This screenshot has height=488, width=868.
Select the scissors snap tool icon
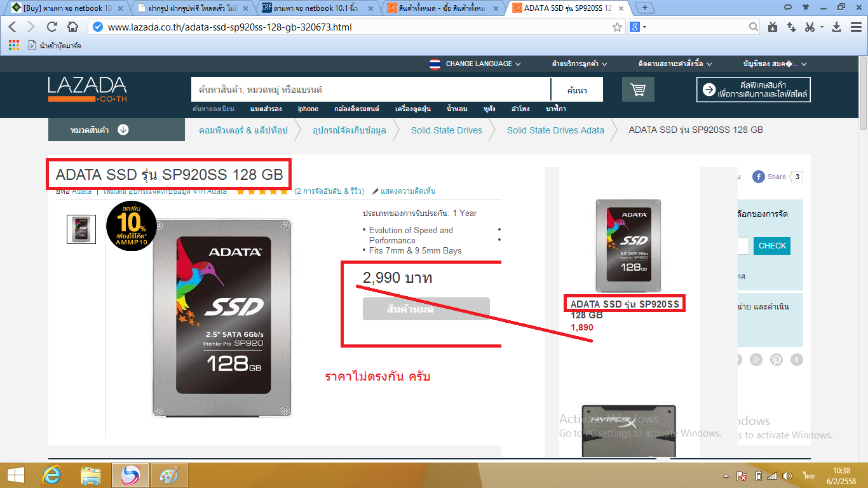tap(810, 27)
